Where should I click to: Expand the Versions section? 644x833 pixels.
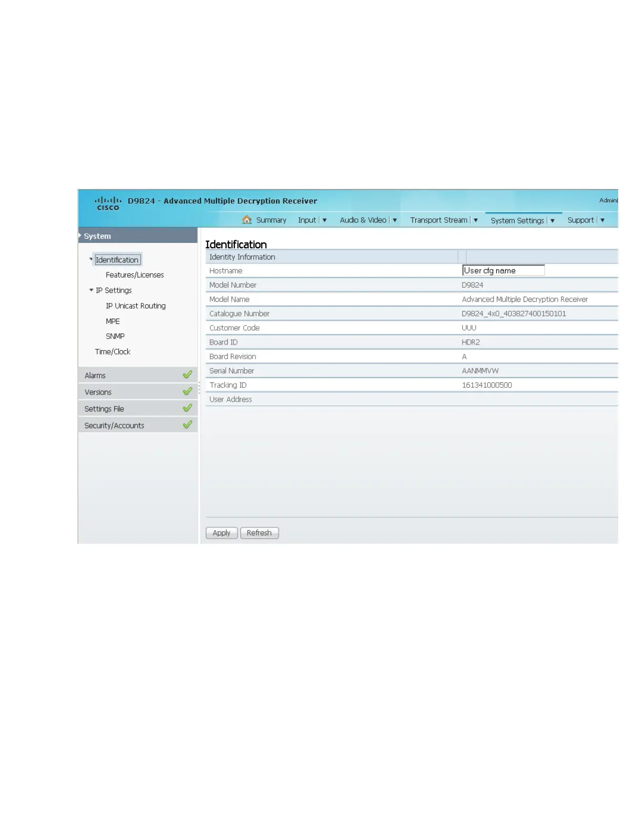[138, 392]
